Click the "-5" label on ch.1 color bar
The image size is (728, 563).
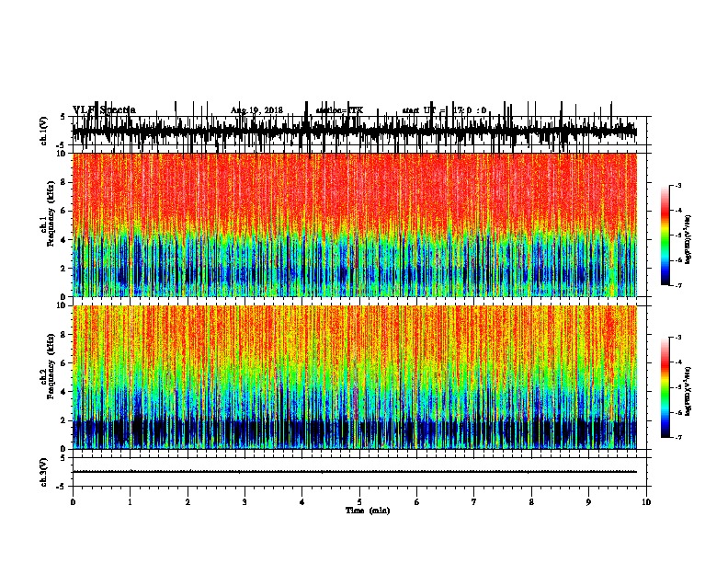(x=677, y=236)
